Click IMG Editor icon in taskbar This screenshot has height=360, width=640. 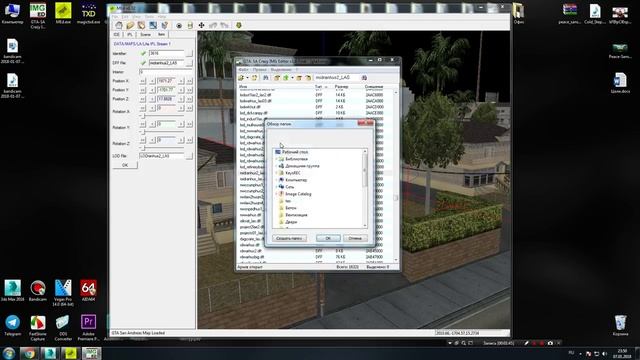pos(91,353)
